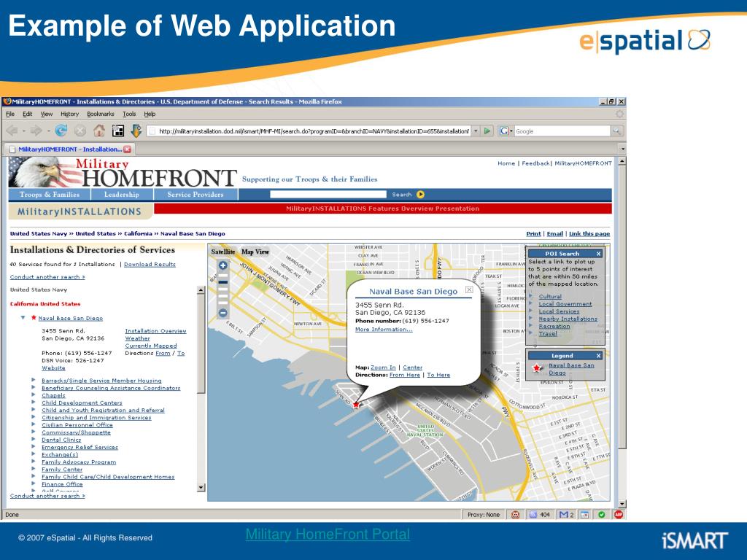
Task: Go to the Home page icon
Action: (99, 130)
